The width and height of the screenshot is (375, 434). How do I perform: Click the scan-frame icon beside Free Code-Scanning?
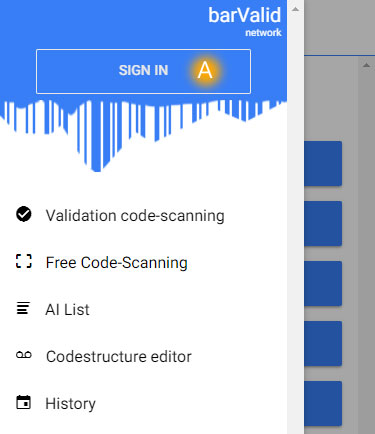click(24, 261)
